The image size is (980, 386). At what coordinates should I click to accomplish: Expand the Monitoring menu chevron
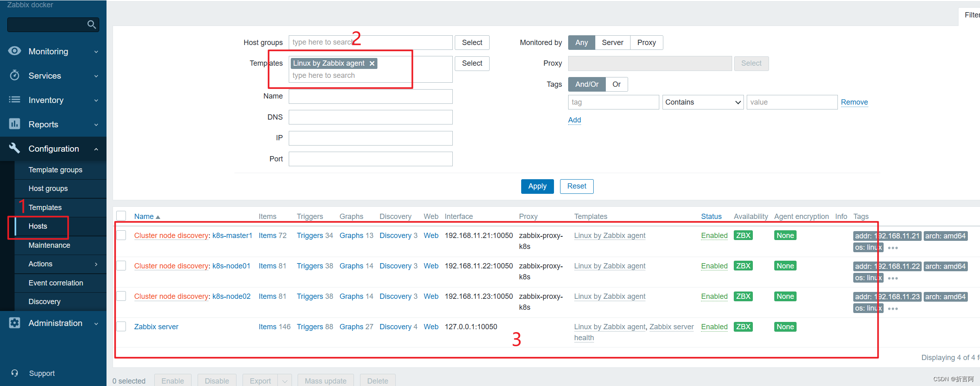pyautogui.click(x=96, y=52)
